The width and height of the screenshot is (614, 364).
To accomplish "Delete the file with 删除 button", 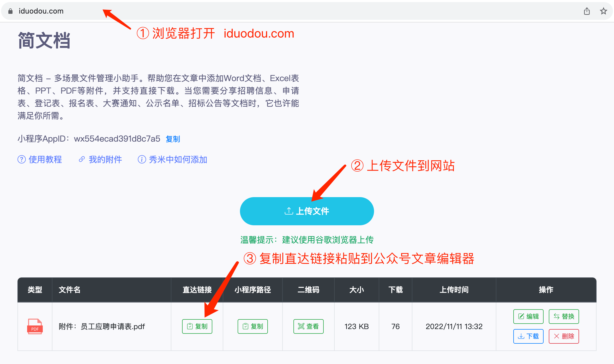I will pyautogui.click(x=564, y=336).
